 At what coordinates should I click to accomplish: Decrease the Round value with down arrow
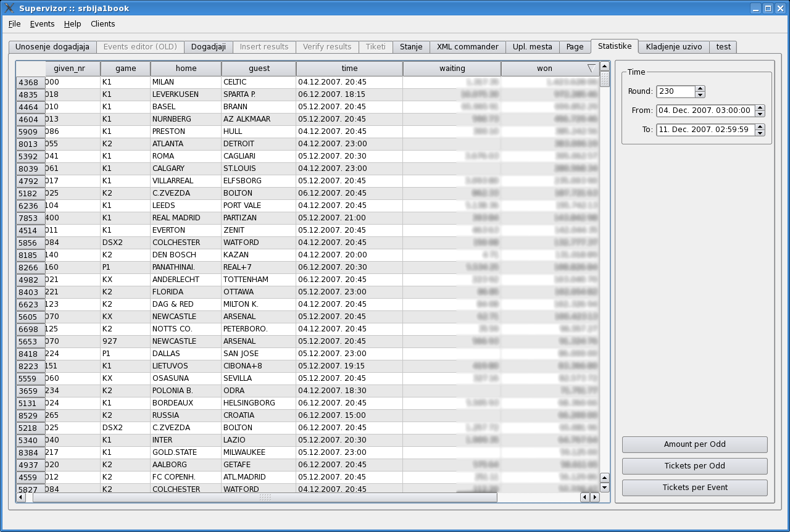coord(700,94)
